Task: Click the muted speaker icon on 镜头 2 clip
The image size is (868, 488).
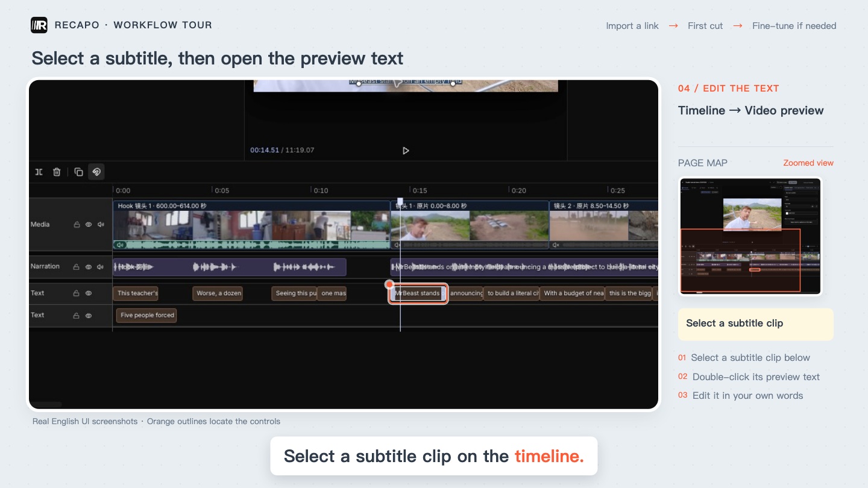Action: pyautogui.click(x=556, y=245)
